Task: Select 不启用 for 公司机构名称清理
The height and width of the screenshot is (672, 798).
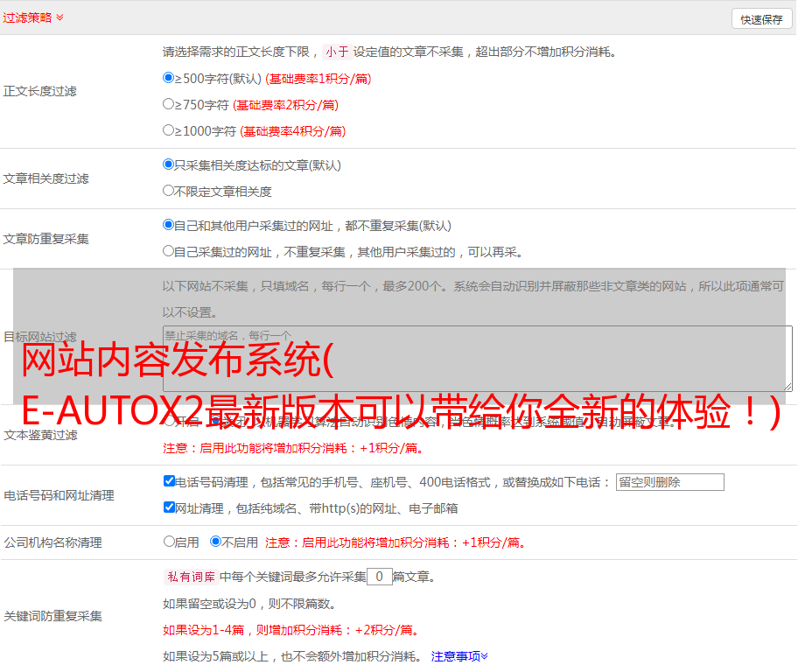Action: [x=215, y=542]
